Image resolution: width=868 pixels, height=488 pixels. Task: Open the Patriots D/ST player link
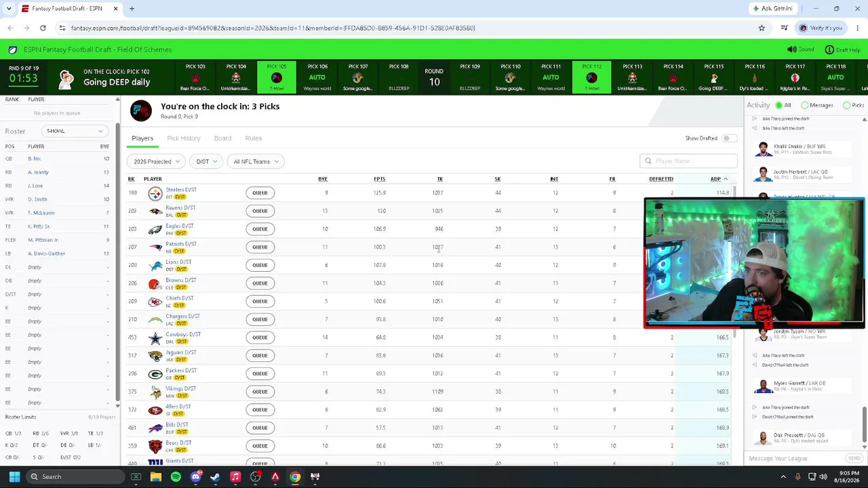(x=181, y=244)
